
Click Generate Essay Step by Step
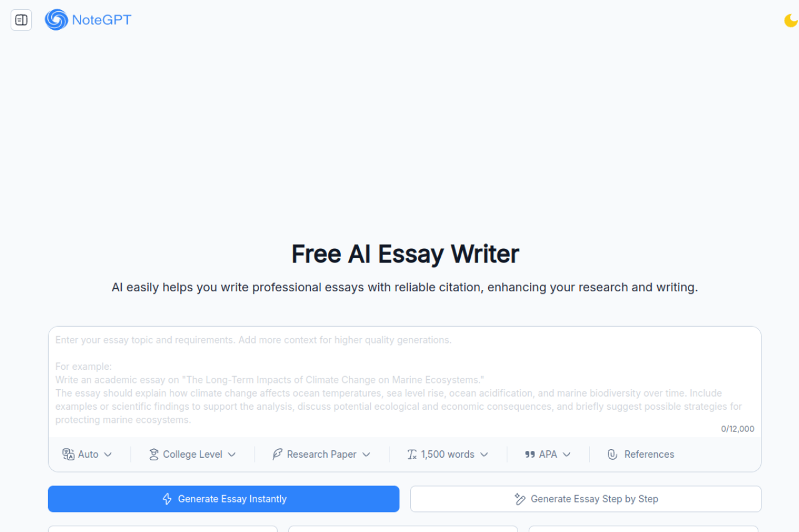pyautogui.click(x=586, y=499)
